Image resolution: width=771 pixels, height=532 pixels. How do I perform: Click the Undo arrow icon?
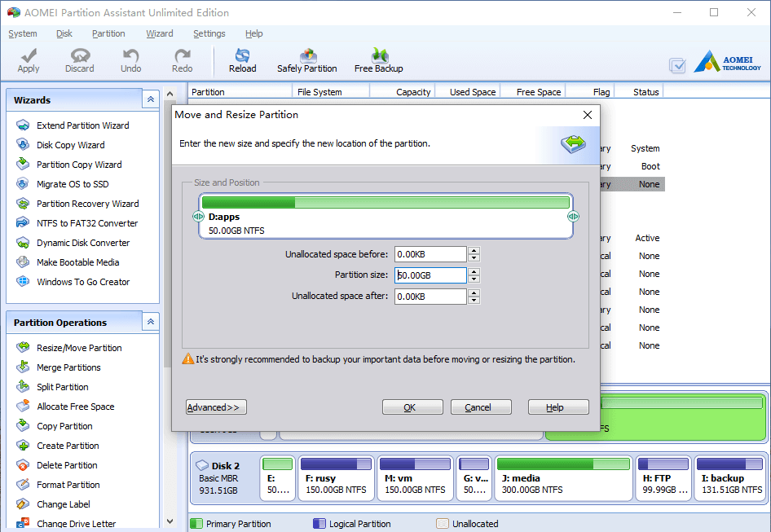point(130,55)
